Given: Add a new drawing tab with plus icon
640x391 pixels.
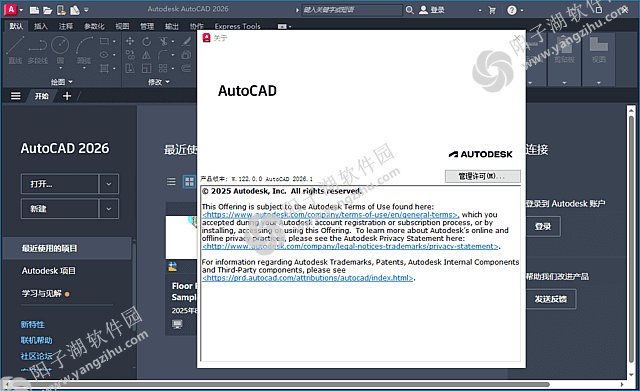Looking at the screenshot, I should click(67, 96).
